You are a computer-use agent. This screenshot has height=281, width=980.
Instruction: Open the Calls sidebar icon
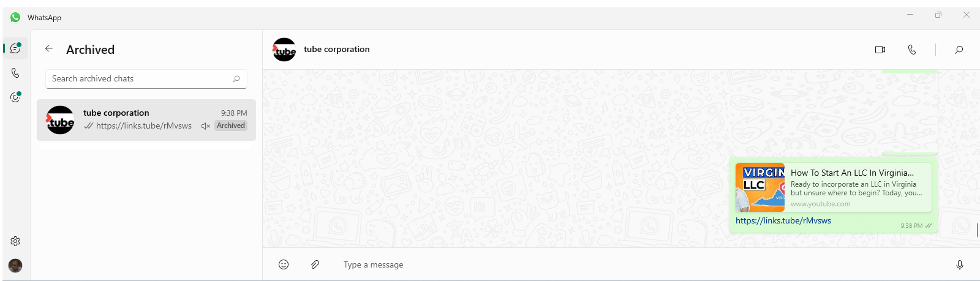[15, 73]
